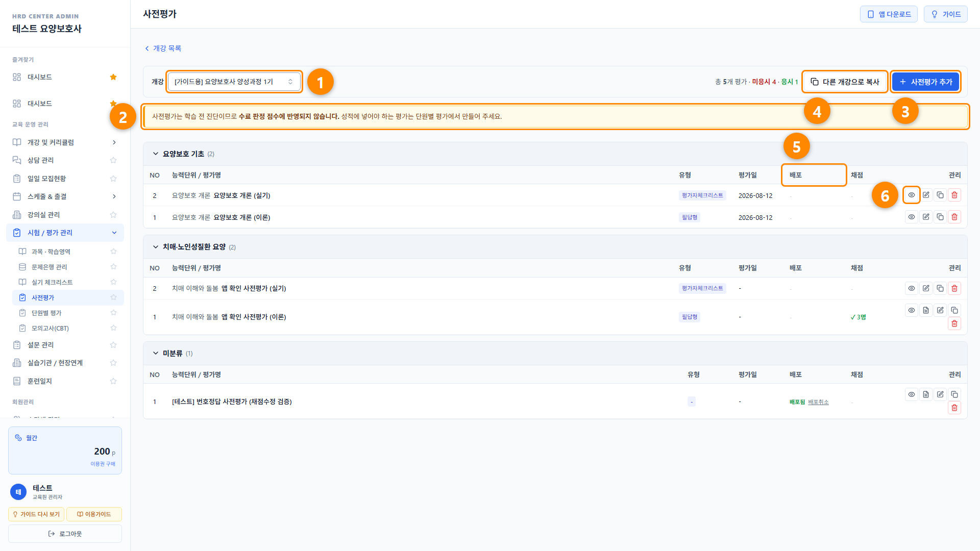Delete 요양보호 개론 (이론) evaluation
The width and height of the screenshot is (980, 551).
954,217
